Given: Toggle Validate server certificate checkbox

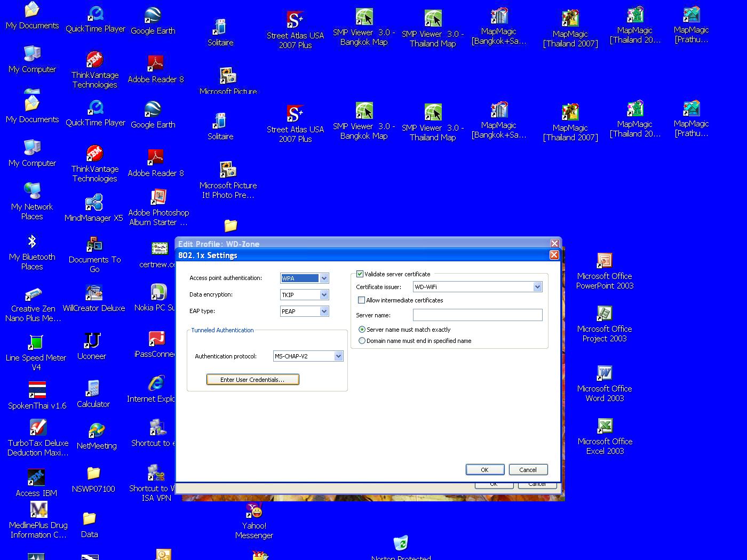Looking at the screenshot, I should click(x=360, y=274).
